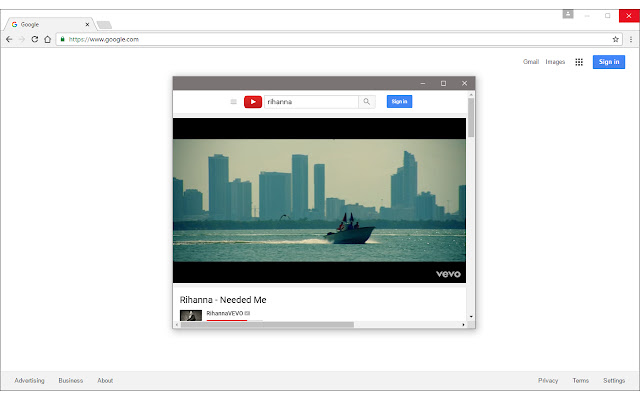This screenshot has width=640, height=400.
Task: Click the video title Rihanna - Needed Me
Action: (223, 300)
